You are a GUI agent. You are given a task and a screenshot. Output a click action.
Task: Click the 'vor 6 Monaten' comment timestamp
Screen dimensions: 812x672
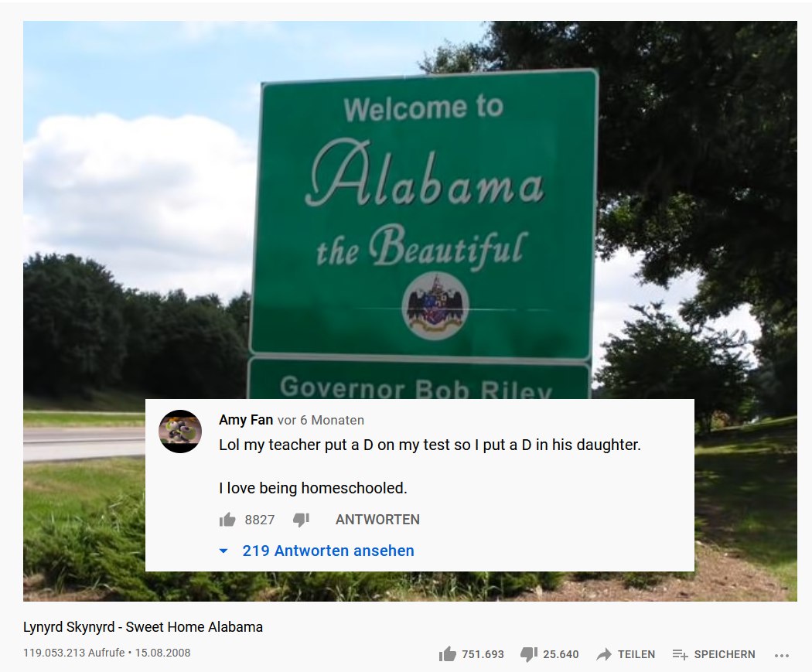pyautogui.click(x=321, y=420)
